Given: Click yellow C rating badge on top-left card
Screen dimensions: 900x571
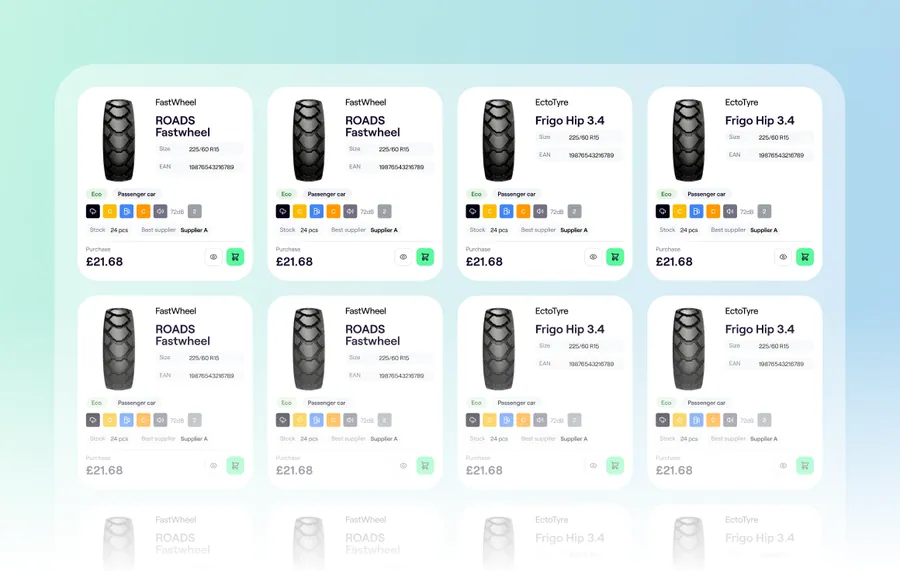Looking at the screenshot, I should 110,211.
